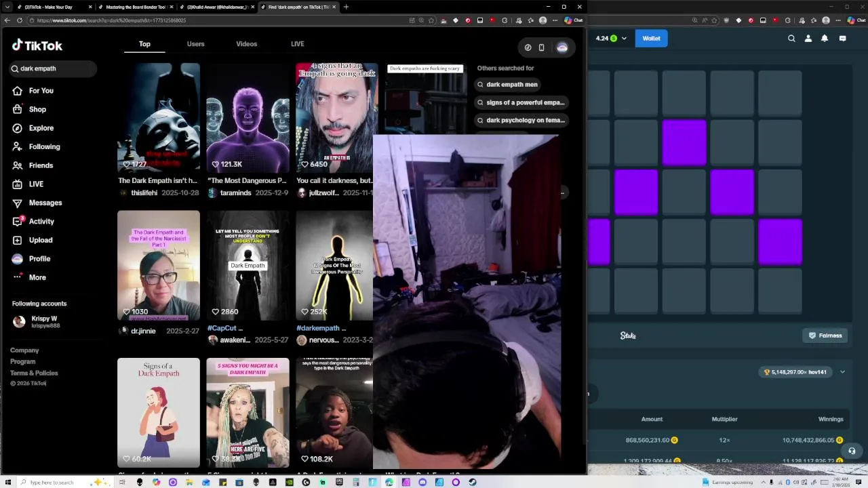Go back in the TikTok browser

(7, 20)
